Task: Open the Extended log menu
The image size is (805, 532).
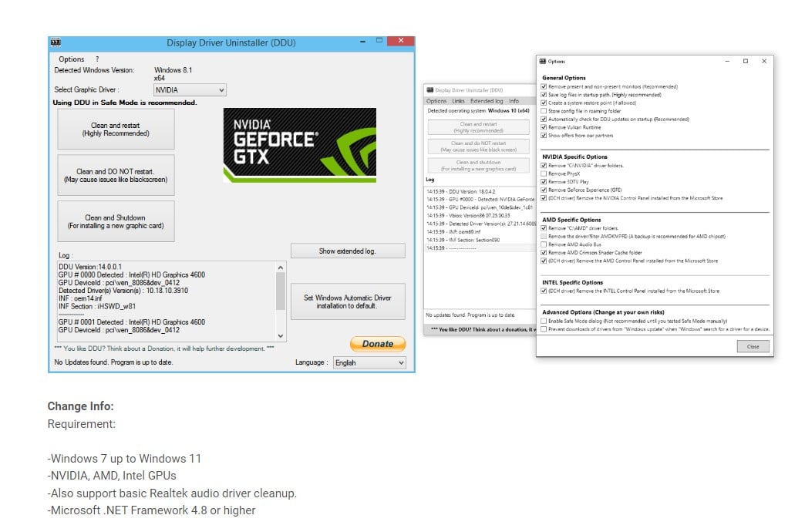Action: [487, 101]
